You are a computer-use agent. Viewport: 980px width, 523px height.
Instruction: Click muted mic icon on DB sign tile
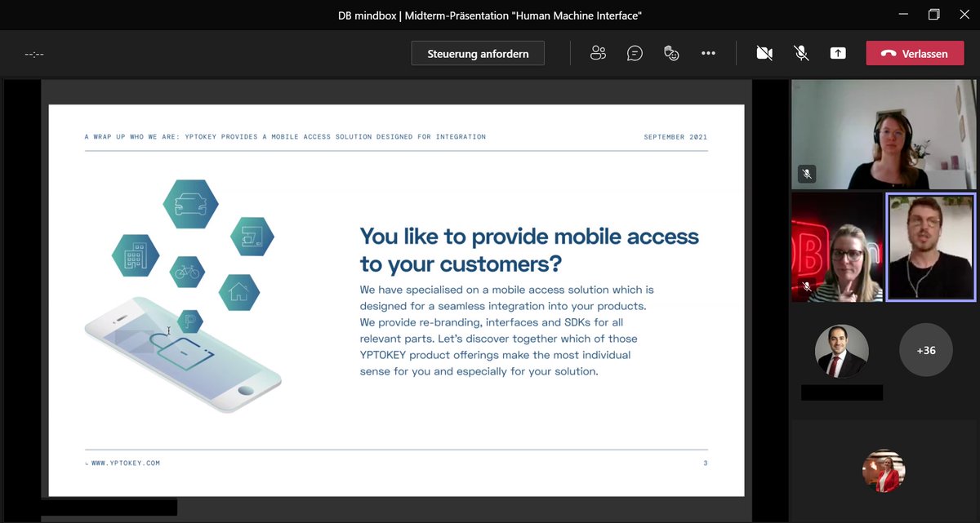(x=807, y=286)
